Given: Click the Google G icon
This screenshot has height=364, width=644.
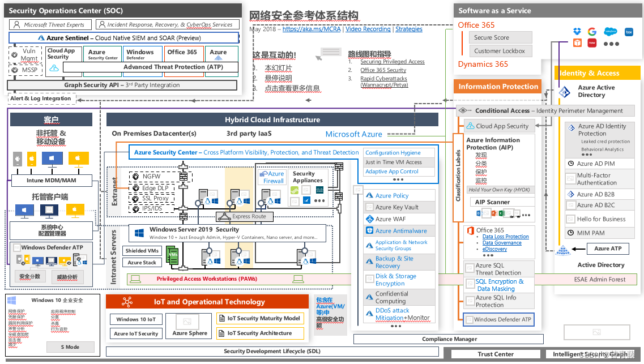Looking at the screenshot, I should (x=592, y=32).
